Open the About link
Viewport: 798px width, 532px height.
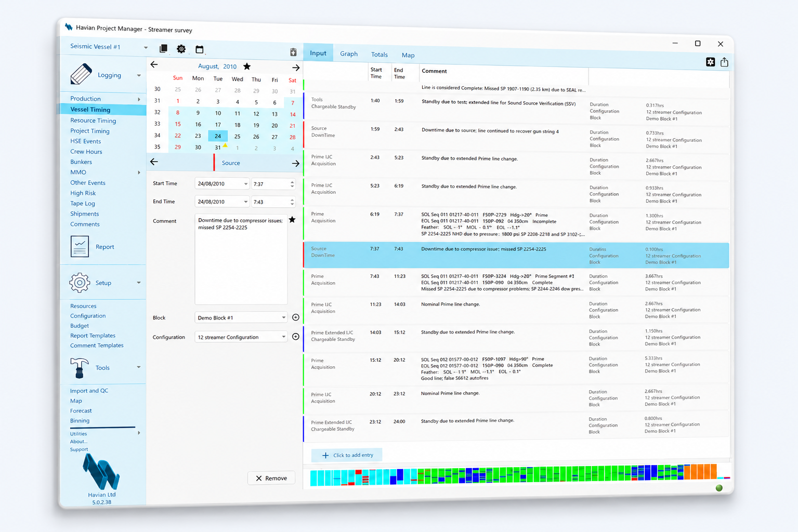tap(79, 442)
